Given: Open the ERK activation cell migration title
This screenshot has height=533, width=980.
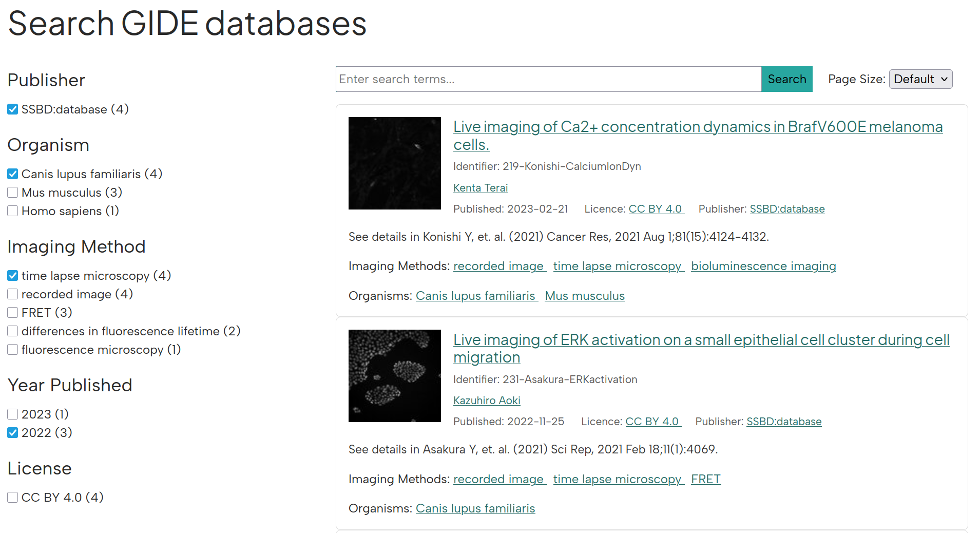Looking at the screenshot, I should point(701,348).
